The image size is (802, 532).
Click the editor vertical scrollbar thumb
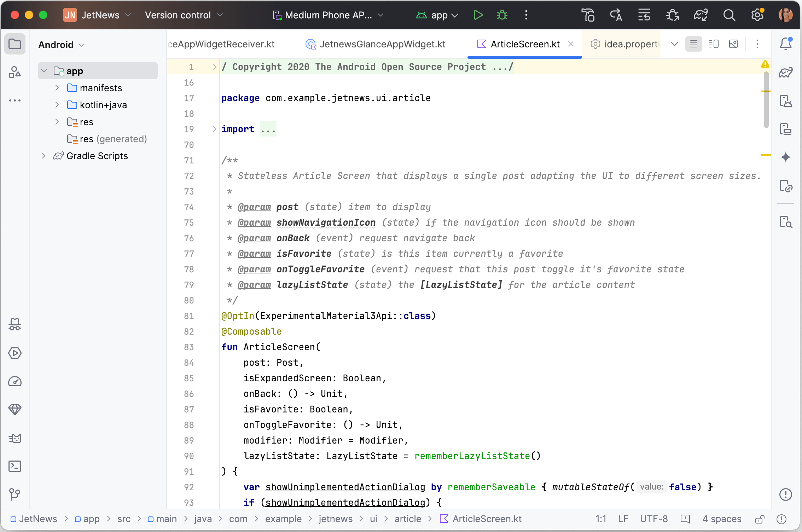[x=766, y=99]
